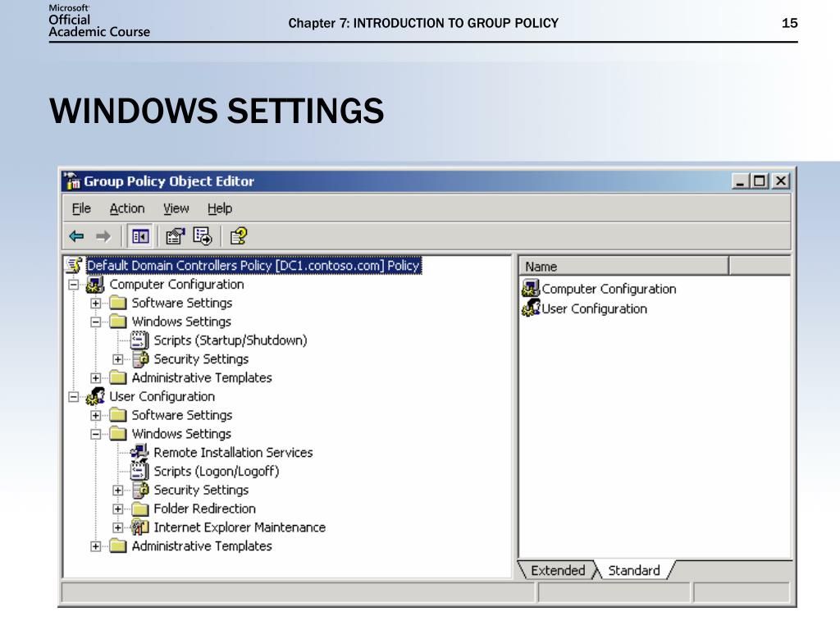This screenshot has height=630, width=840.
Task: Select the Computer Configuration tree label
Action: pos(177,285)
